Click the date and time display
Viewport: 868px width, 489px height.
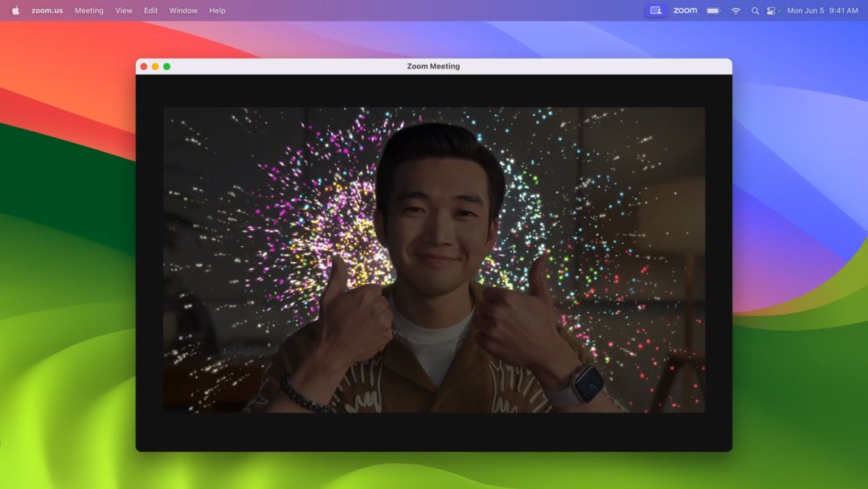click(822, 10)
